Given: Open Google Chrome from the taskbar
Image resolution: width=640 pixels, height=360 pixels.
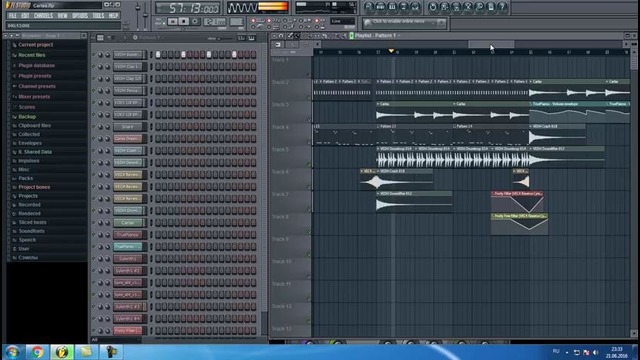Looking at the screenshot, I should coord(37,352).
